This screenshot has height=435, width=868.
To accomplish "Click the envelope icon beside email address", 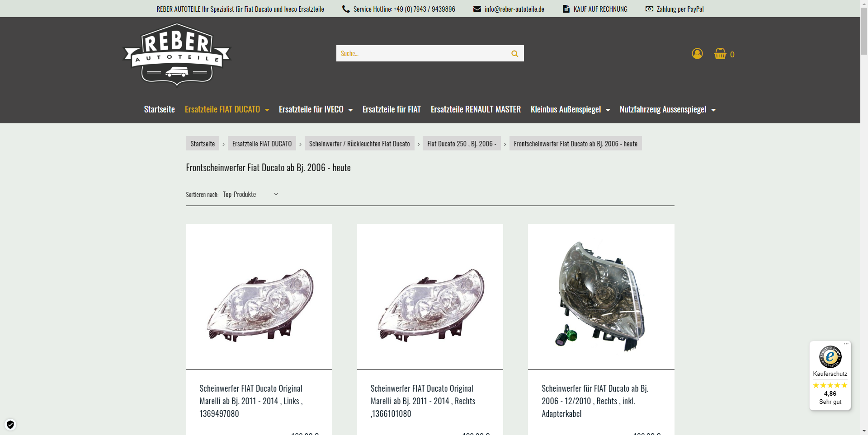I will click(477, 9).
